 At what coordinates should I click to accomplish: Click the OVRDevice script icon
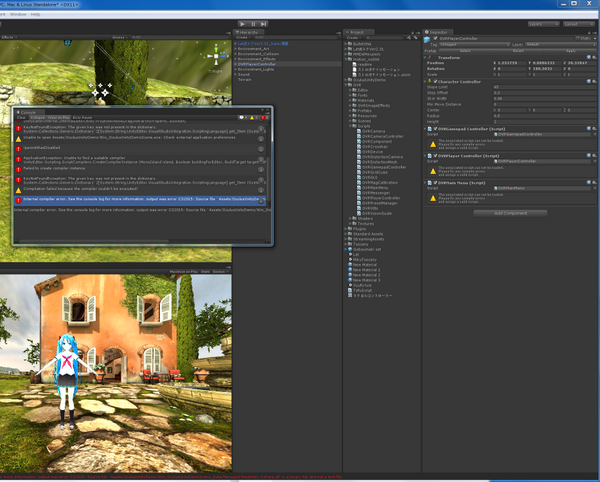pyautogui.click(x=359, y=152)
